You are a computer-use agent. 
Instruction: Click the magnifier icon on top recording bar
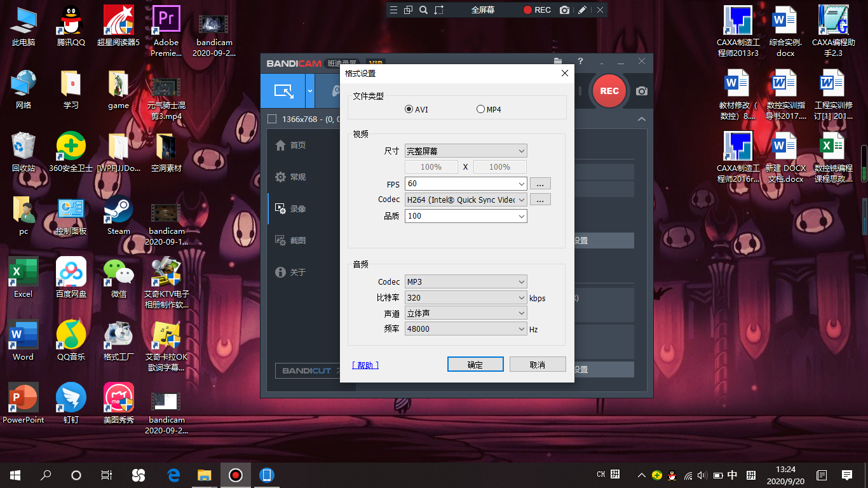click(424, 10)
